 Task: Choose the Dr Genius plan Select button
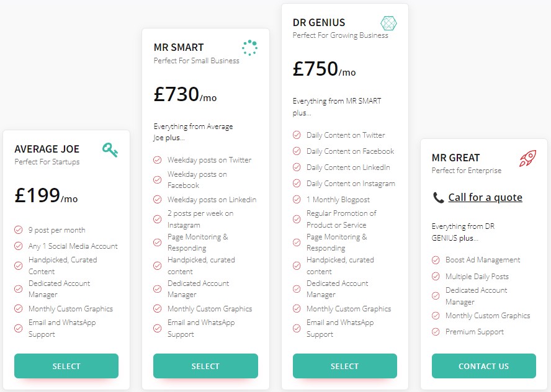pos(344,366)
